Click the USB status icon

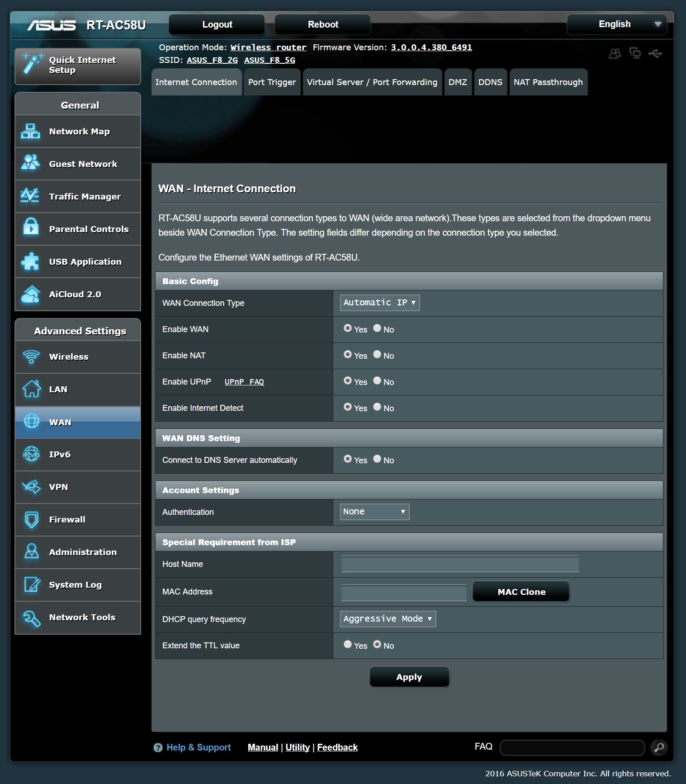pos(655,54)
